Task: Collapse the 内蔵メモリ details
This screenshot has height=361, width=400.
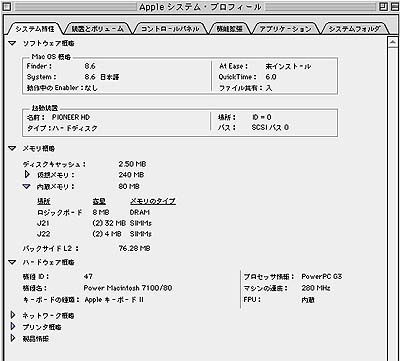Action: point(27,187)
